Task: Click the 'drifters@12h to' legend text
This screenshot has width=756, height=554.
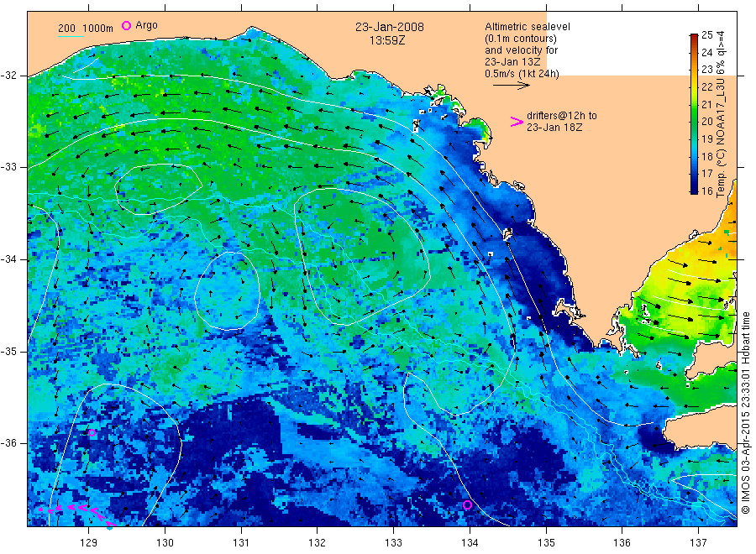Action: (562, 116)
